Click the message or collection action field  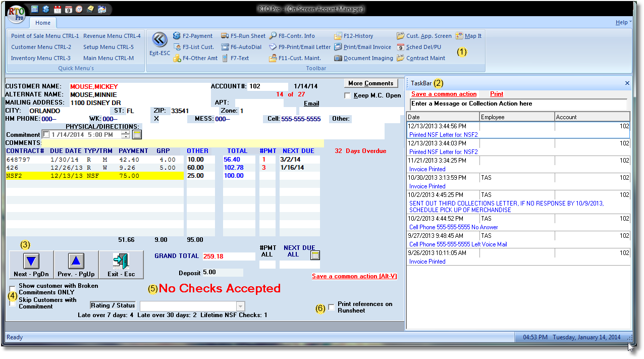pyautogui.click(x=518, y=104)
